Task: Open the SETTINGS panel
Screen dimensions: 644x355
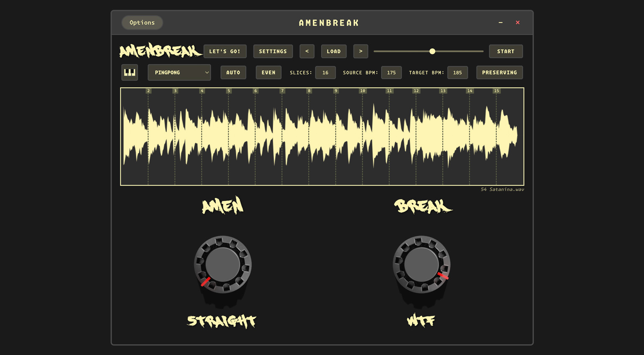Action: coord(273,51)
